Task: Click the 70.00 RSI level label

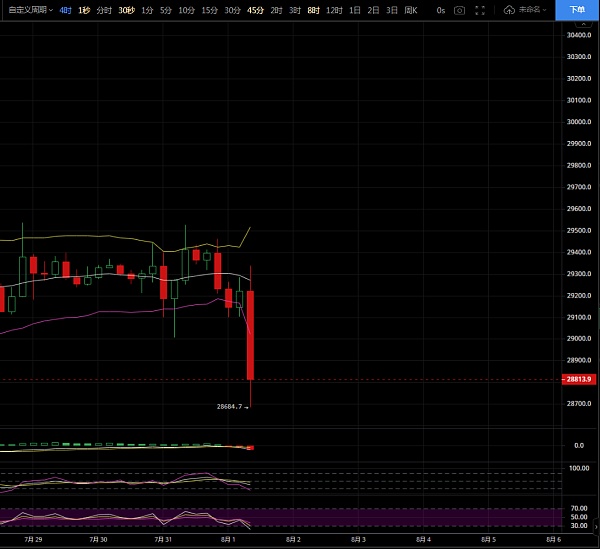Action: (x=579, y=508)
